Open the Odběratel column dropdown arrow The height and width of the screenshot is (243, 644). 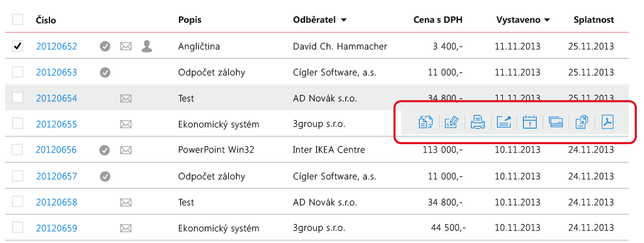pos(343,19)
